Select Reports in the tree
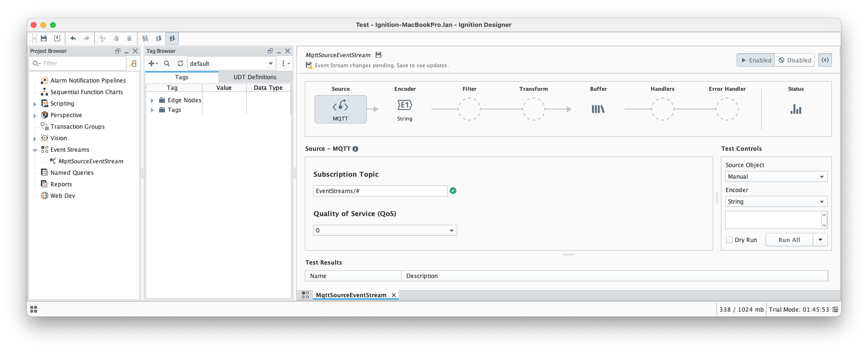The image size is (868, 352). click(61, 184)
